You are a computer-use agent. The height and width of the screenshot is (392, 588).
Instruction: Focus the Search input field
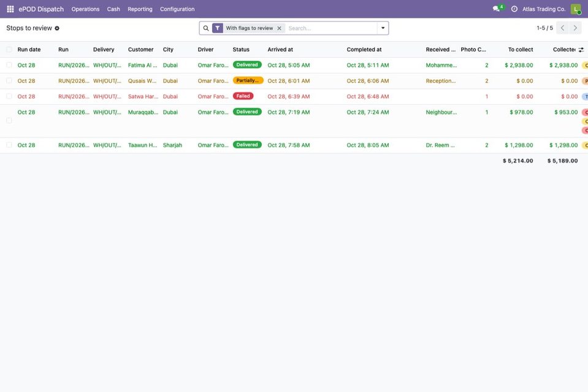pyautogui.click(x=332, y=28)
